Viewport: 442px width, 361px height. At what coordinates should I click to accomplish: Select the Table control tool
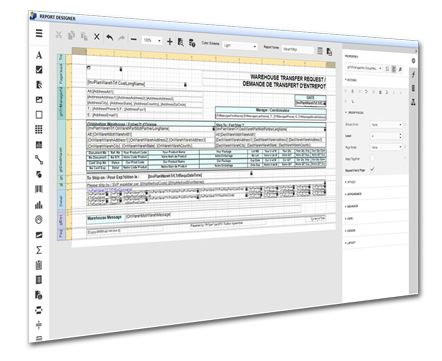point(39,129)
